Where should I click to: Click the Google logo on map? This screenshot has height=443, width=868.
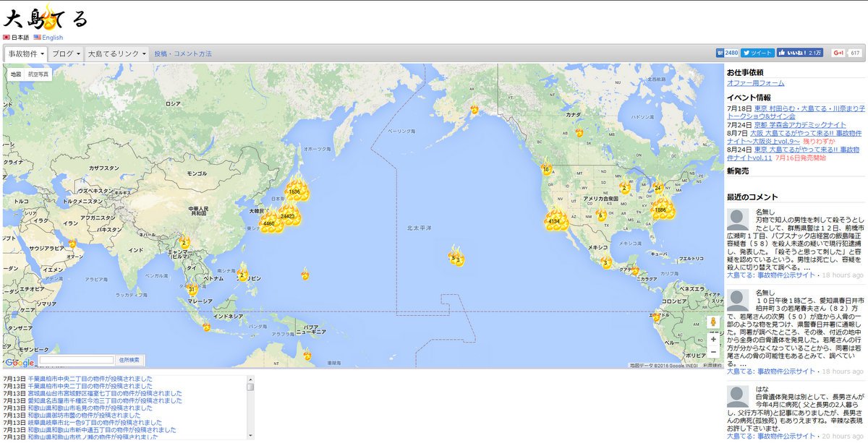[x=20, y=362]
